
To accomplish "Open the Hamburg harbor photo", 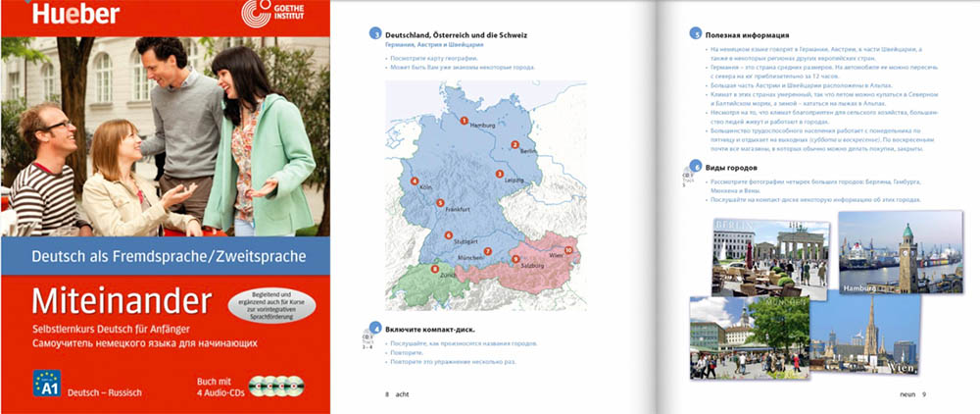I will tap(901, 252).
